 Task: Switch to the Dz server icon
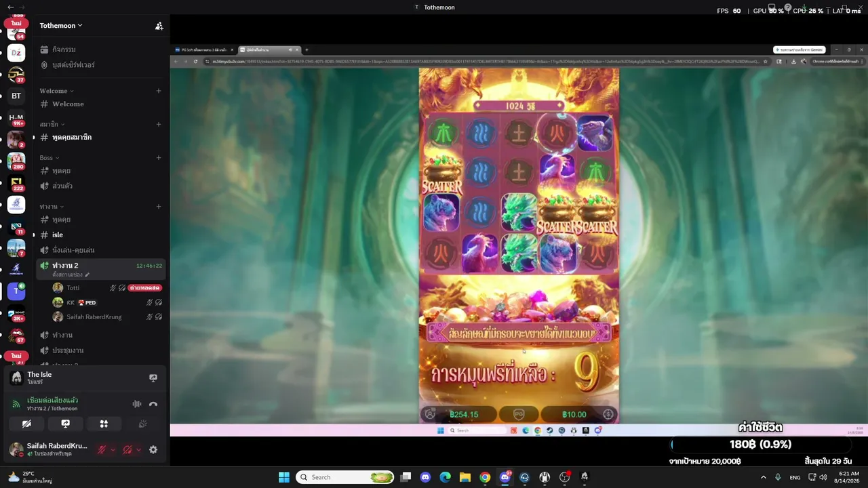(x=16, y=53)
